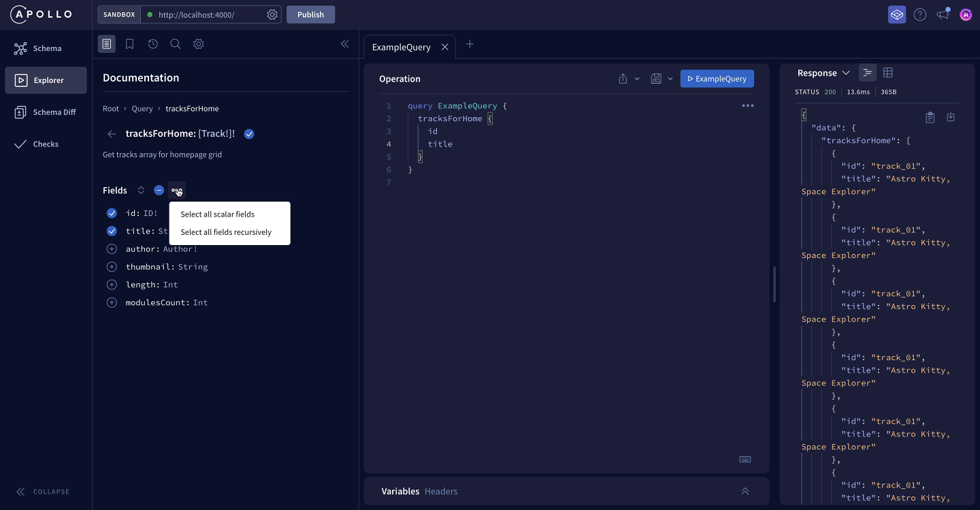The height and width of the screenshot is (510, 980).
Task: Switch response to table view
Action: (888, 73)
